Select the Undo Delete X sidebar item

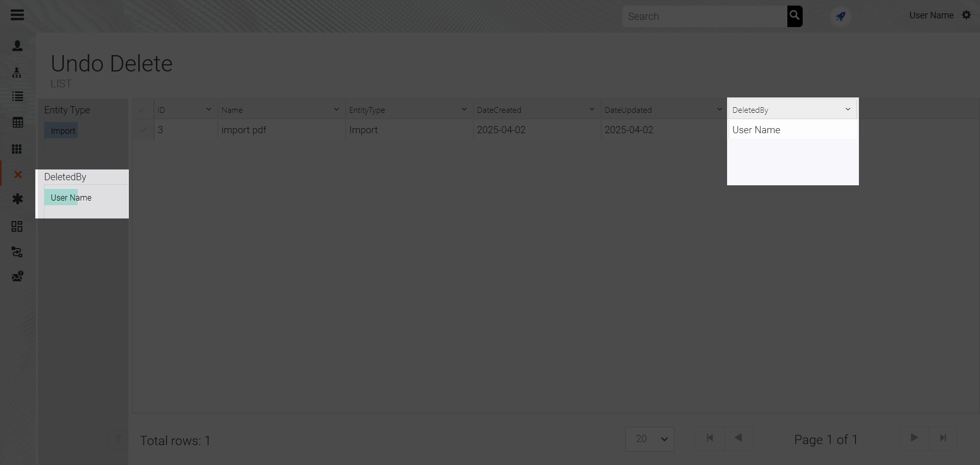click(17, 175)
